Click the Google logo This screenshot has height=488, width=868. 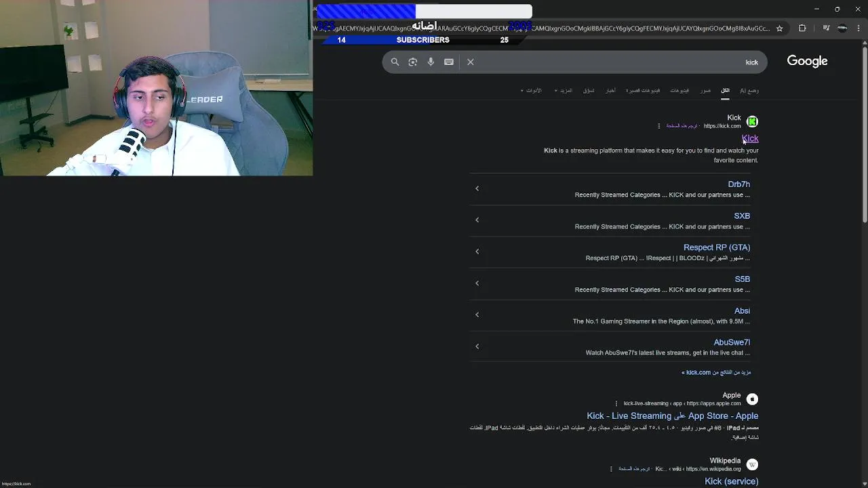(807, 61)
